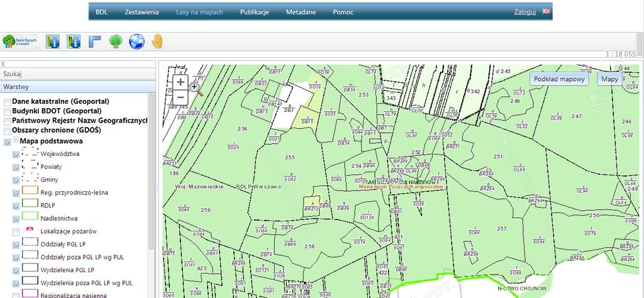Uncheck Wydzielenia poza PGL LP wg PUL
Viewport: 644px width, 298px height.
(x=16, y=283)
